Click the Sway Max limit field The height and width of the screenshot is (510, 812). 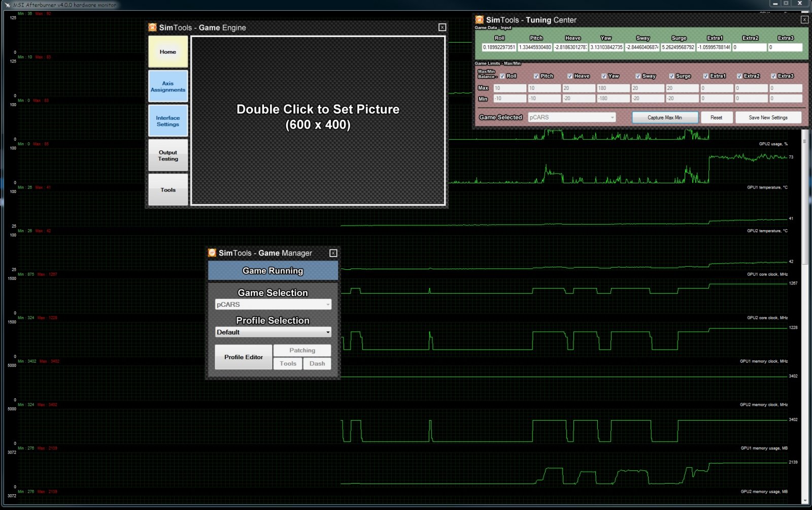tap(648, 88)
